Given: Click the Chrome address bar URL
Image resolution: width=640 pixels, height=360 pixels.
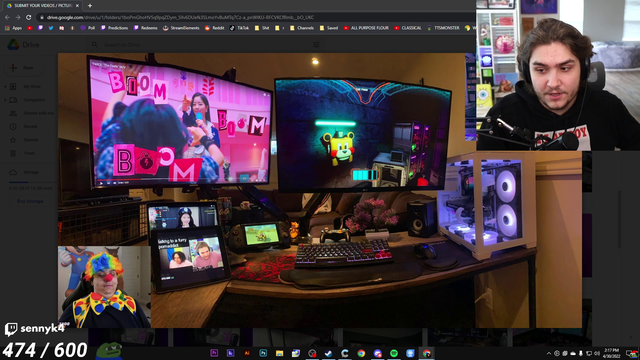Looking at the screenshot, I should (x=180, y=18).
